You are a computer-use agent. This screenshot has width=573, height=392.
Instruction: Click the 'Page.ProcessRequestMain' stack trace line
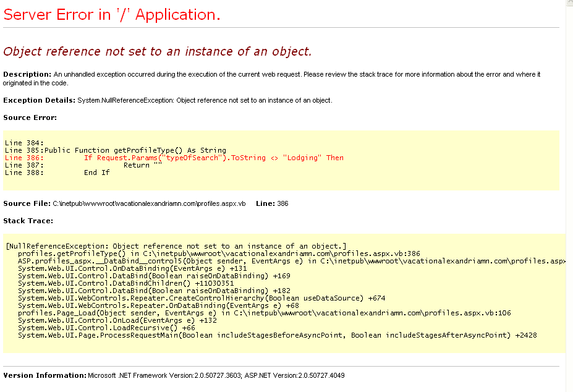278,335
